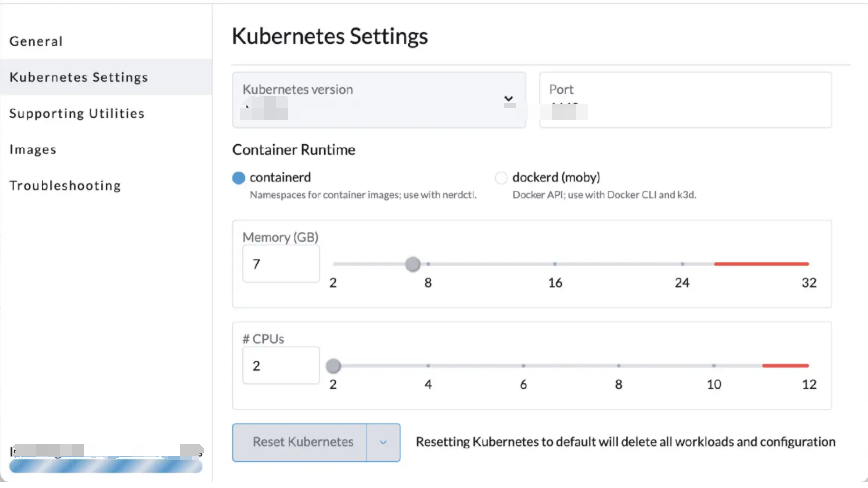Viewport: 868px width, 488px height.
Task: Select Kubernetes Settings in sidebar
Action: pos(78,77)
